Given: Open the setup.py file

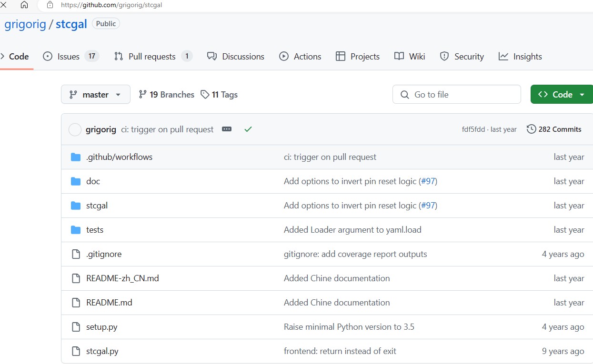Looking at the screenshot, I should [x=101, y=327].
